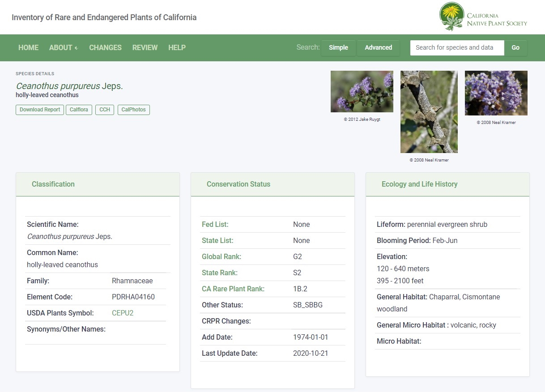The height and width of the screenshot is (392, 545).
Task: View the CCH records
Action: [x=104, y=110]
